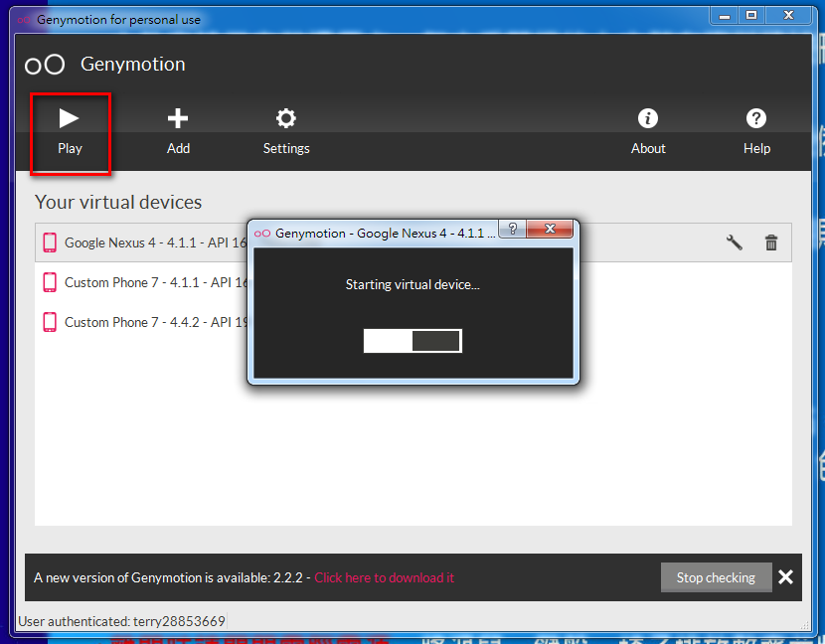The width and height of the screenshot is (825, 644).
Task: Click help button on starting device dialog
Action: click(x=512, y=229)
